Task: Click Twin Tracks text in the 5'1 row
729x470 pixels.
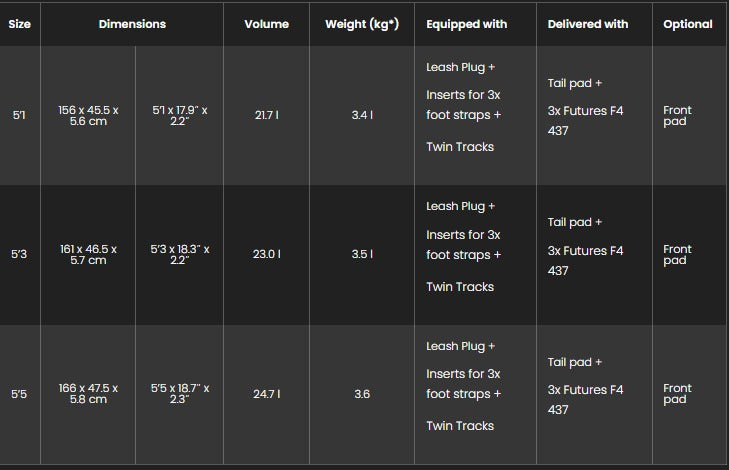Action: pos(460,147)
